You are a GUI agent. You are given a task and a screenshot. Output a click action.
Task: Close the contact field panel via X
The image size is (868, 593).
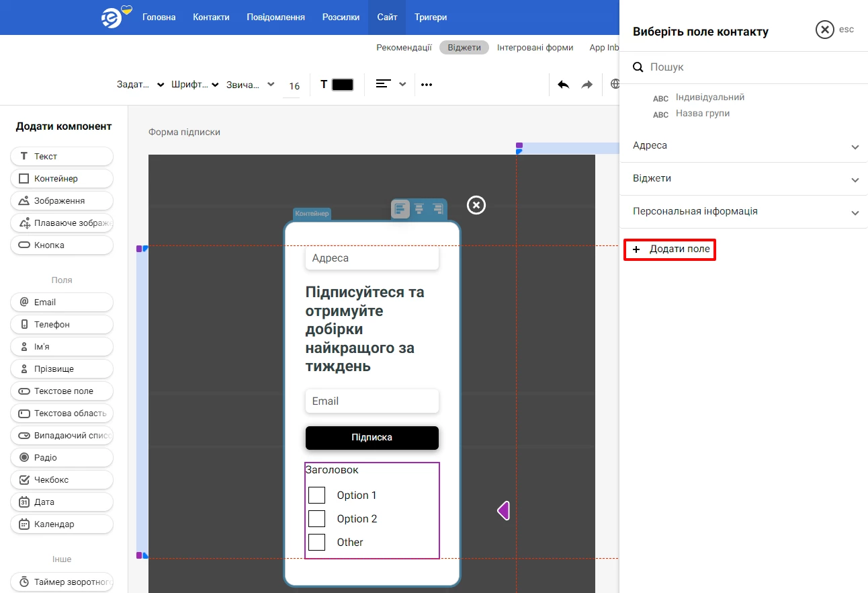click(824, 30)
